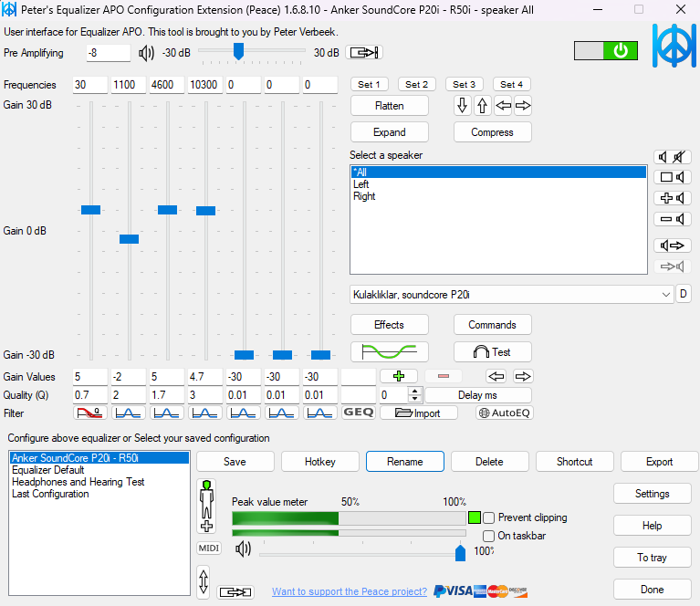The height and width of the screenshot is (606, 700).
Task: Open the graph curve view button
Action: point(390,352)
